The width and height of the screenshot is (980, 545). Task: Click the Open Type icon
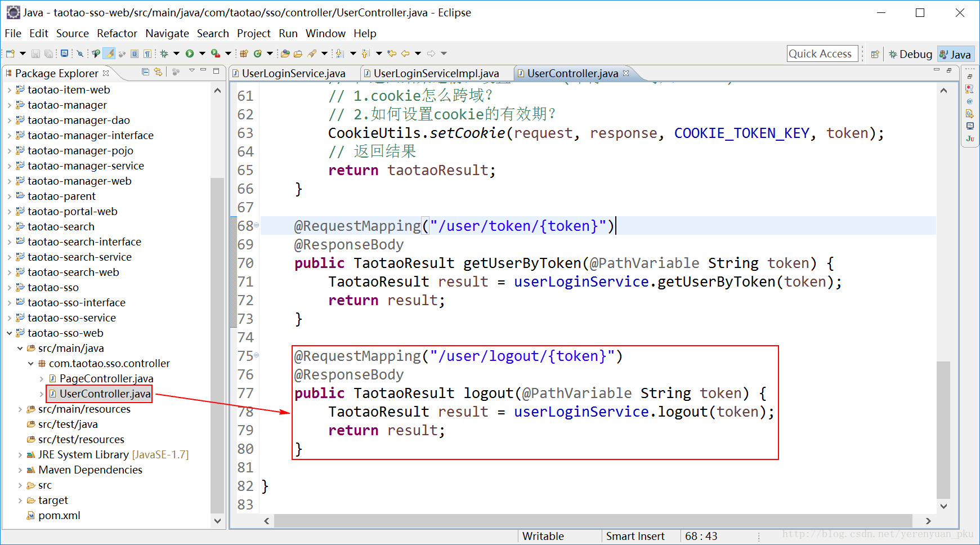(285, 53)
